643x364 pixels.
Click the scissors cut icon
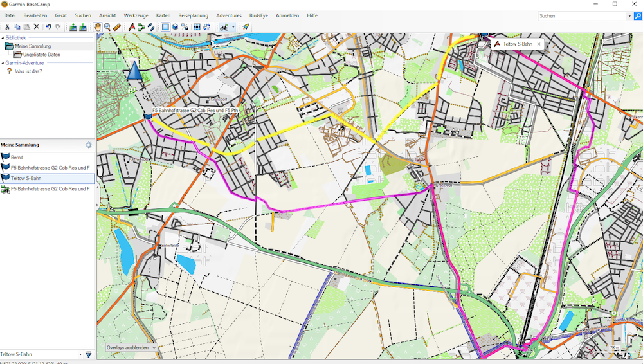pyautogui.click(x=7, y=27)
